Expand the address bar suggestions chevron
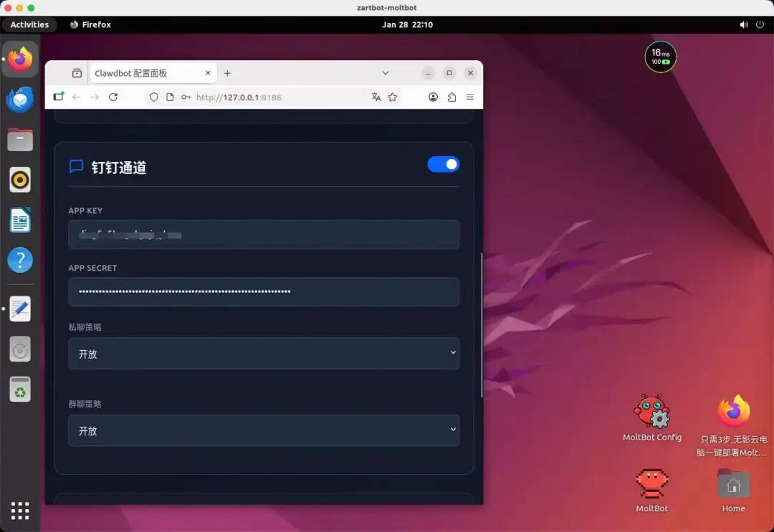Image resolution: width=774 pixels, height=532 pixels. click(386, 72)
